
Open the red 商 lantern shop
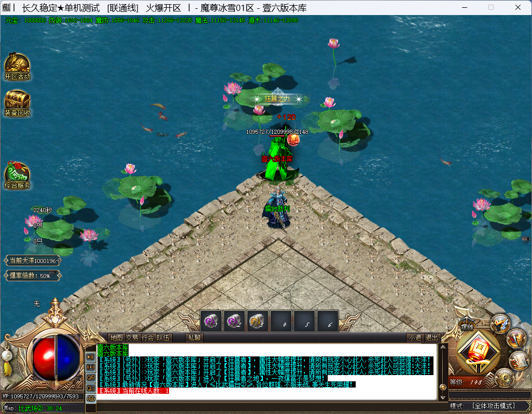[x=479, y=351]
